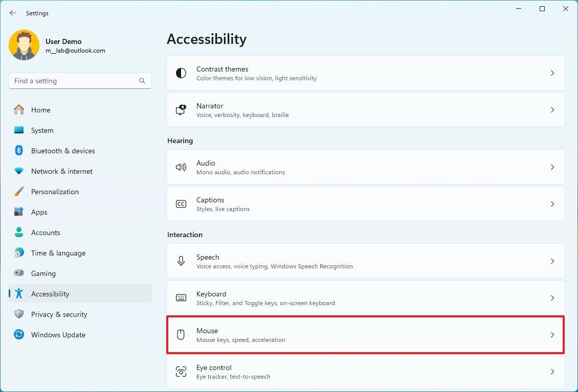Open Windows Update from the sidebar
578x392 pixels.
(58, 335)
